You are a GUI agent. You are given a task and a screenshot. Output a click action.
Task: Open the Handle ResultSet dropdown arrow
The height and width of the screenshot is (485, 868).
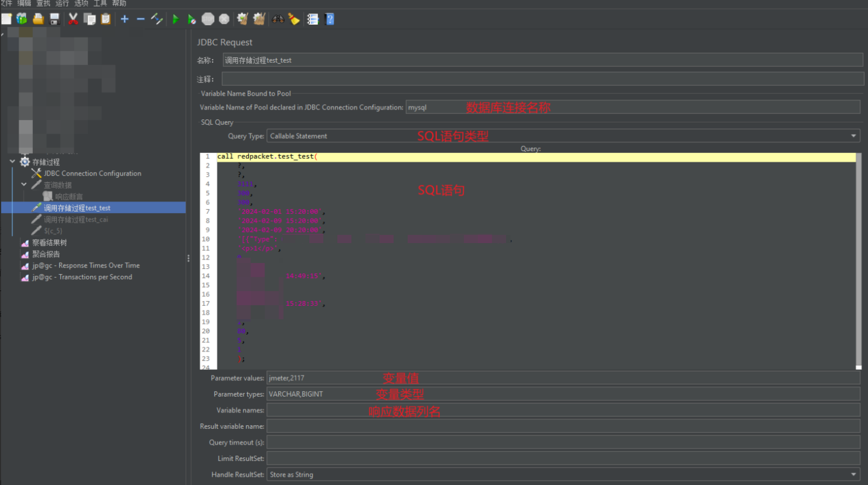[x=853, y=474]
